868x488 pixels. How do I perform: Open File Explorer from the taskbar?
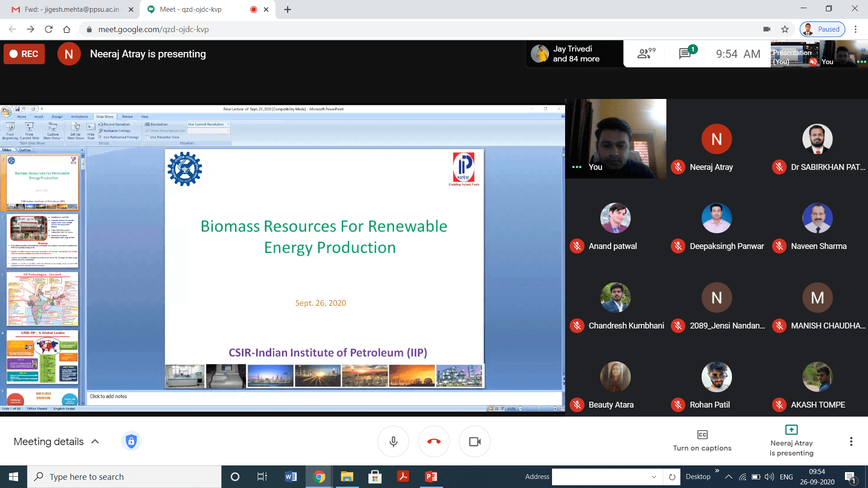point(347,477)
